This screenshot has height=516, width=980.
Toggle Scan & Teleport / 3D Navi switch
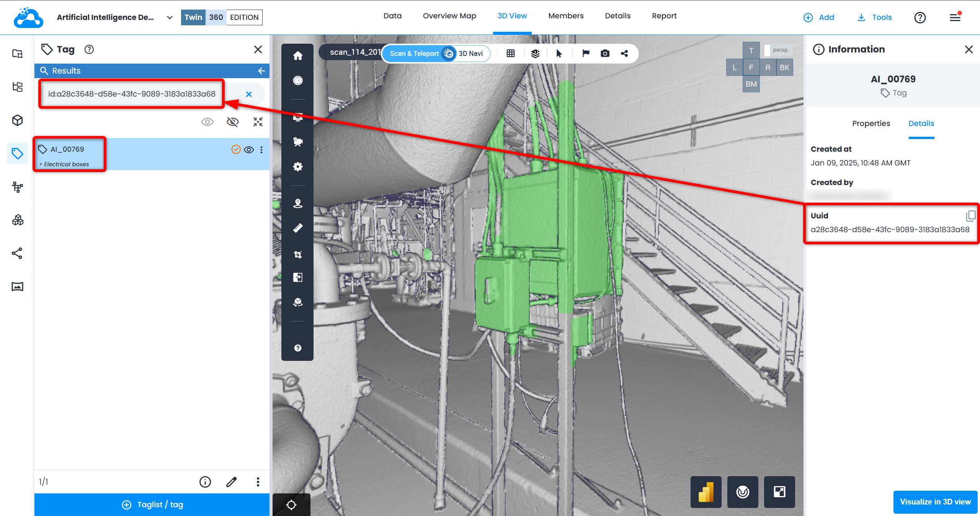pos(448,53)
